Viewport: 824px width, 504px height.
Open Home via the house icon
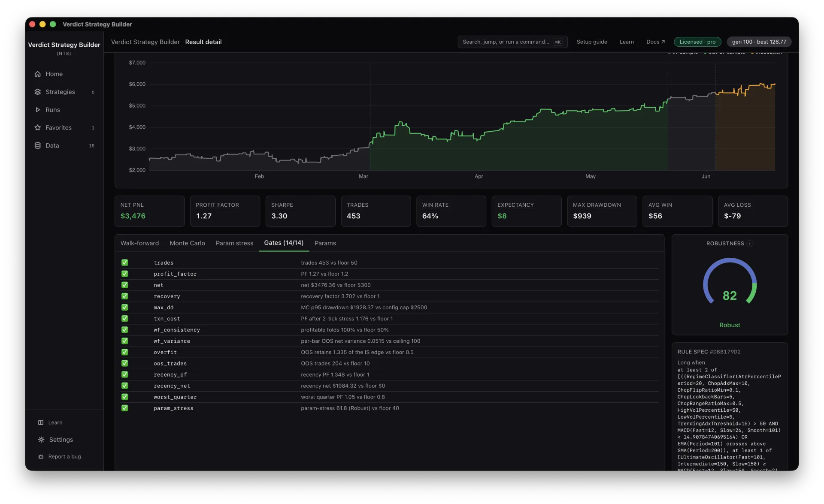(38, 74)
